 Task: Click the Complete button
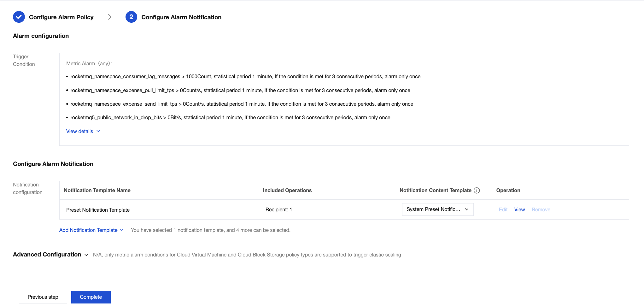[91, 297]
